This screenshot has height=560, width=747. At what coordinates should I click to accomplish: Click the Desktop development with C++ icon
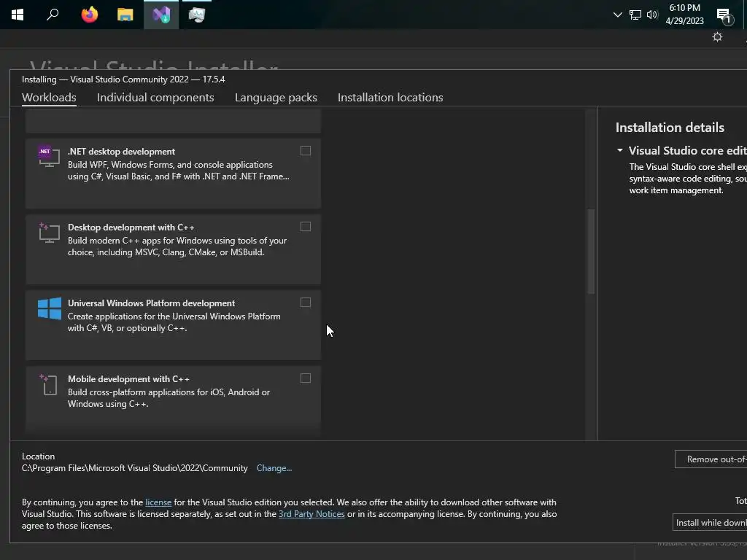pyautogui.click(x=49, y=233)
